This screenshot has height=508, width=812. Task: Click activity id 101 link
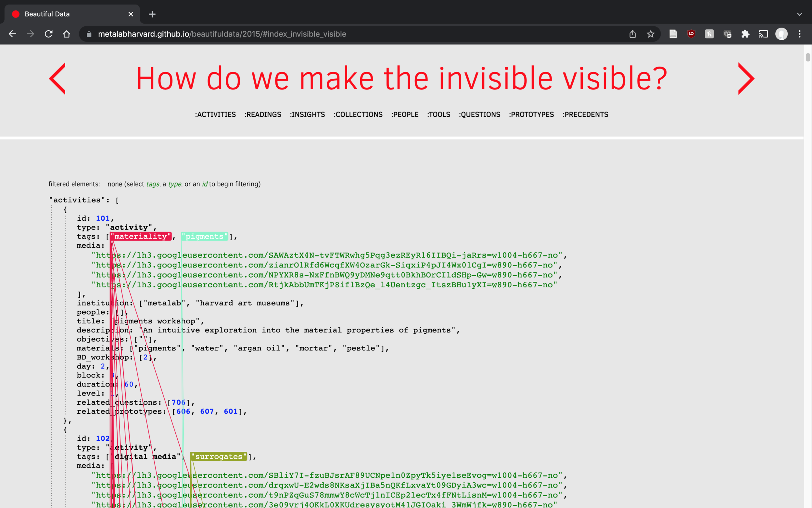point(103,218)
